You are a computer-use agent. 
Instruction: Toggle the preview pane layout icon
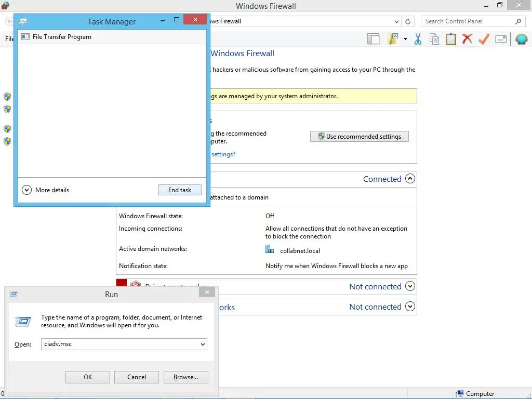coord(373,39)
